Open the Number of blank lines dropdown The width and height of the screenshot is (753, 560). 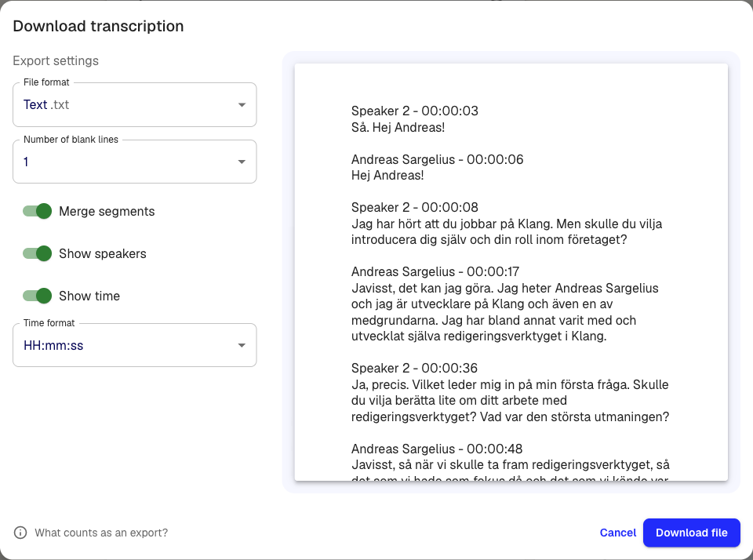pyautogui.click(x=134, y=161)
